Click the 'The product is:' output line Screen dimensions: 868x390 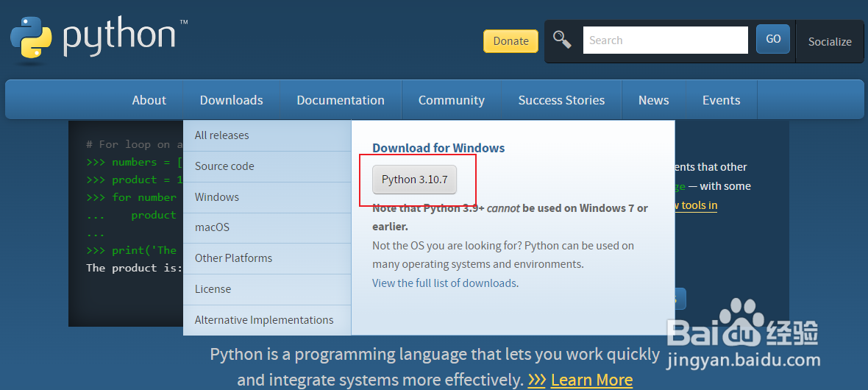tap(135, 268)
